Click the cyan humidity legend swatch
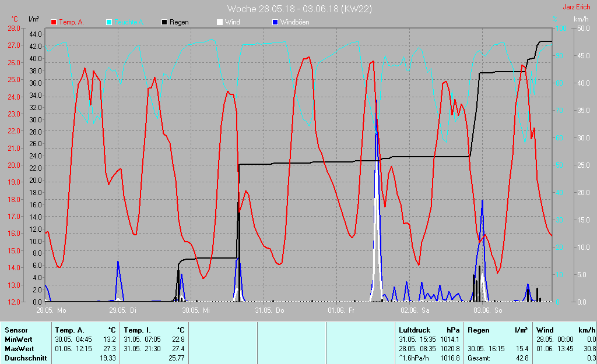The width and height of the screenshot is (597, 364). tap(109, 22)
